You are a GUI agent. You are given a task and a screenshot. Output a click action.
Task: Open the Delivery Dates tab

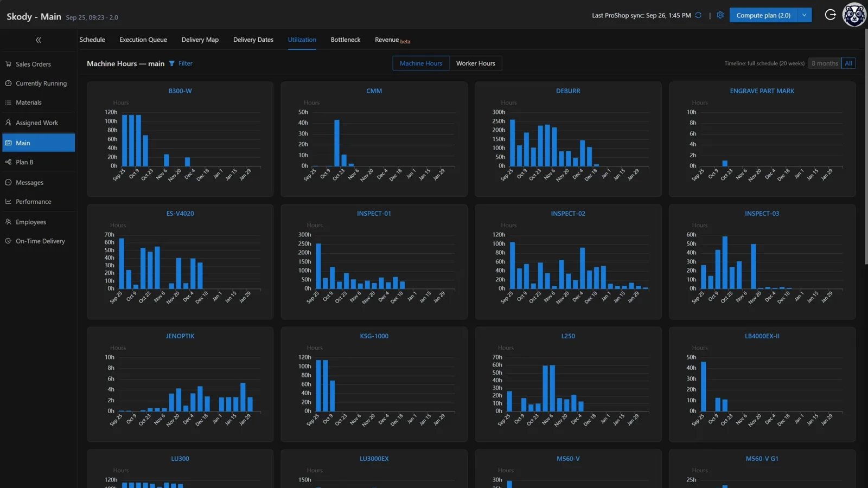click(253, 40)
